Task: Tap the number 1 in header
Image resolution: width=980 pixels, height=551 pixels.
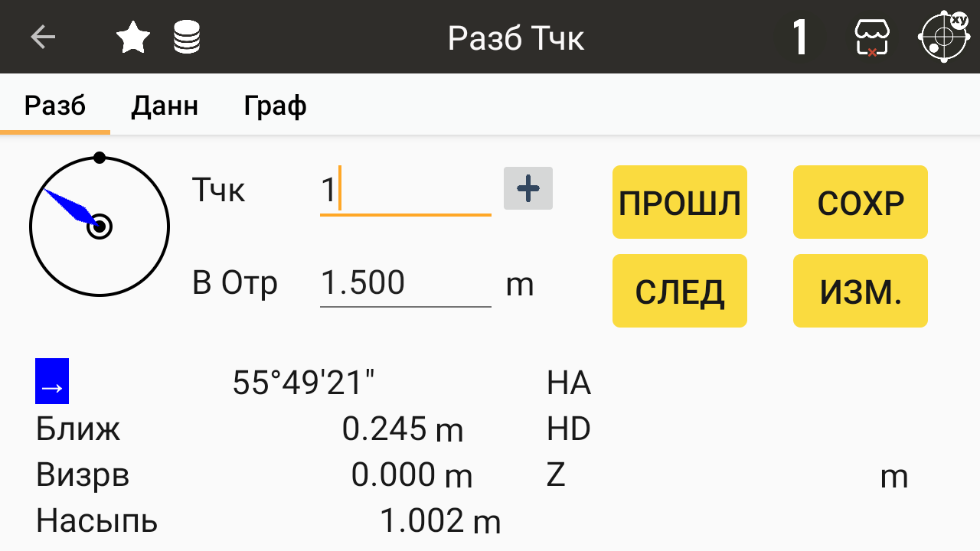Action: click(x=800, y=37)
